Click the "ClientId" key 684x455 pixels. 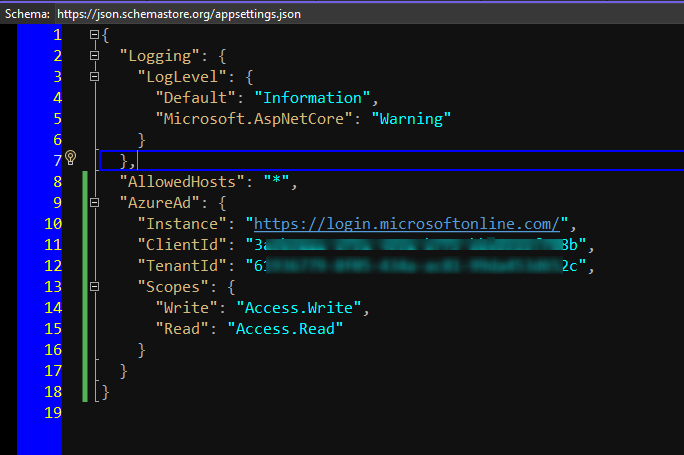tap(184, 244)
